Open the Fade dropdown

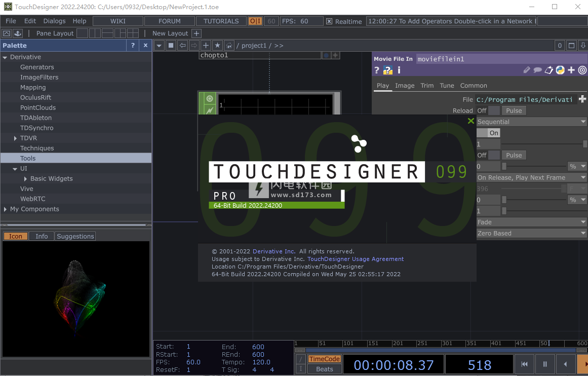pyautogui.click(x=532, y=222)
